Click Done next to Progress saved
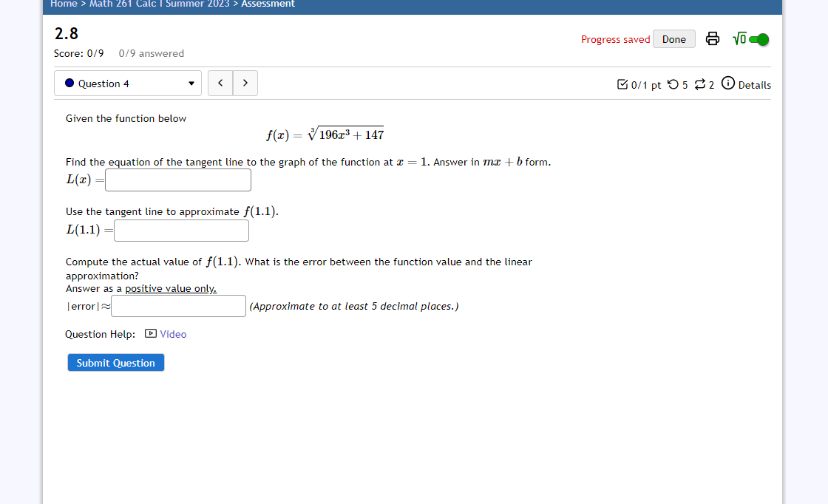The height and width of the screenshot is (504, 828). click(x=673, y=38)
